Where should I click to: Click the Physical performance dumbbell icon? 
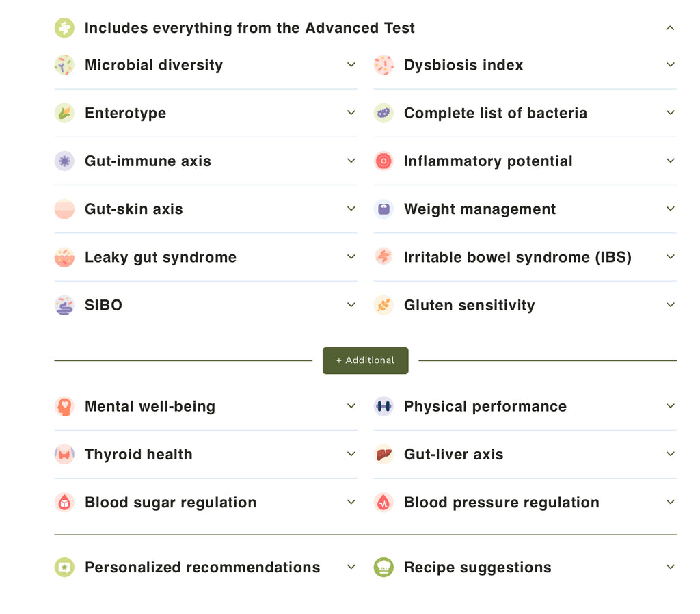pos(383,405)
